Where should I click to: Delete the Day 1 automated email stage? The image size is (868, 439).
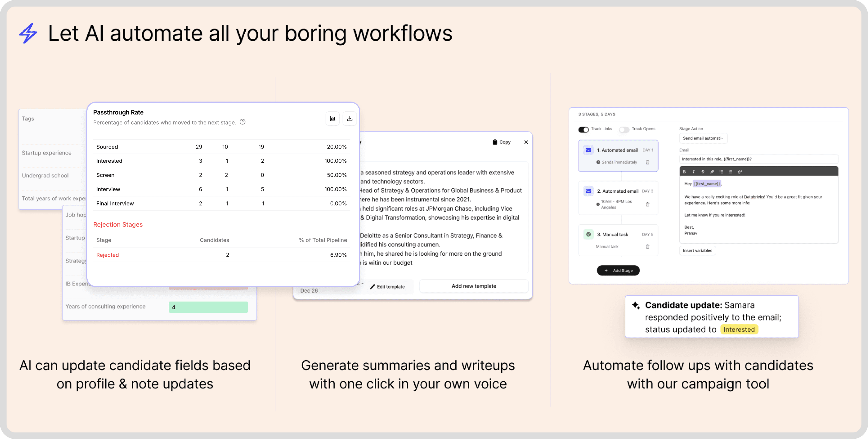coord(647,162)
